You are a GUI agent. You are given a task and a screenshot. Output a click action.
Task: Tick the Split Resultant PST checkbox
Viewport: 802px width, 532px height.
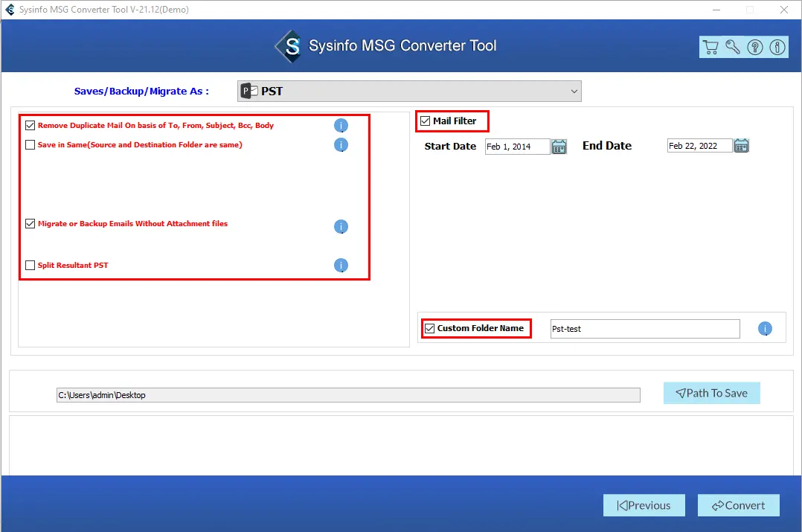tap(31, 266)
